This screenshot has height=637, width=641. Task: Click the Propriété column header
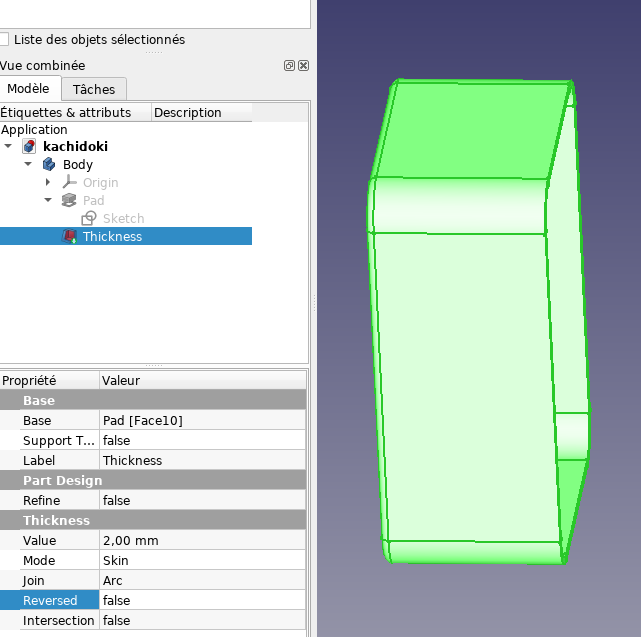coord(49,381)
